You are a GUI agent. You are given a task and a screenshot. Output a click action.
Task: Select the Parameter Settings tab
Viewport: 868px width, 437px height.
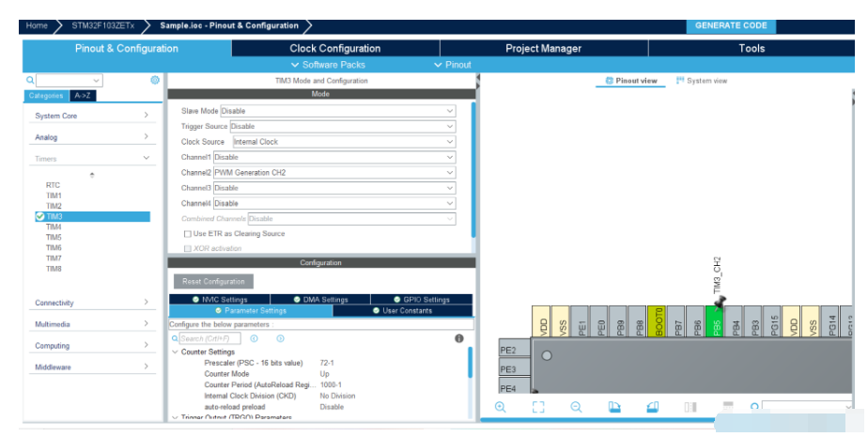click(251, 311)
